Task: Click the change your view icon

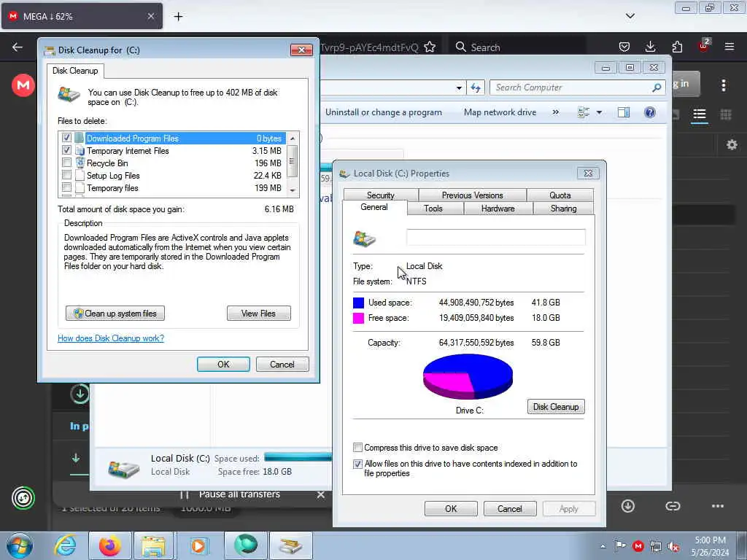Action: coord(584,112)
